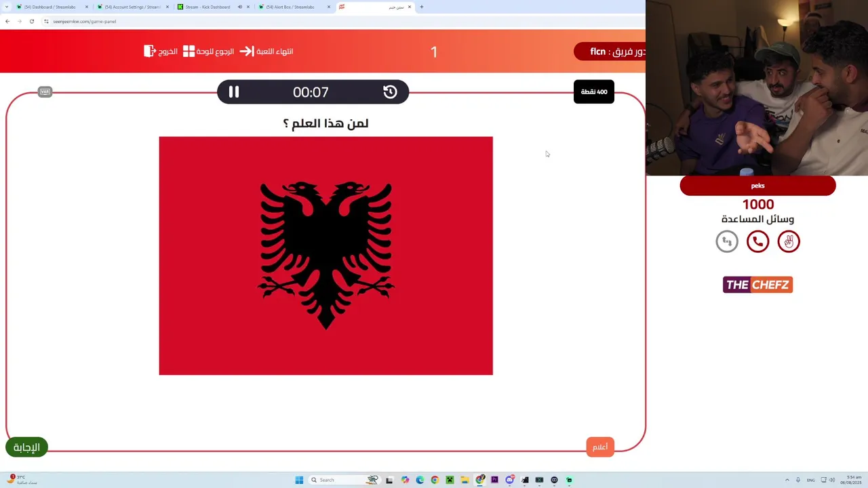The width and height of the screenshot is (868, 488).
Task: Use the two-fingers hand lifeline icon
Action: [x=789, y=241]
